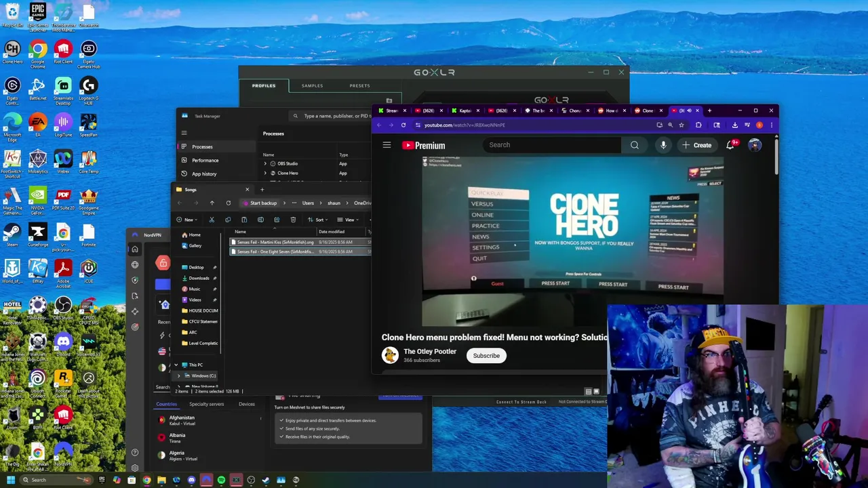Viewport: 868px width, 488px height.
Task: Select Senses Fail - One Eight Seven file
Action: click(x=301, y=251)
